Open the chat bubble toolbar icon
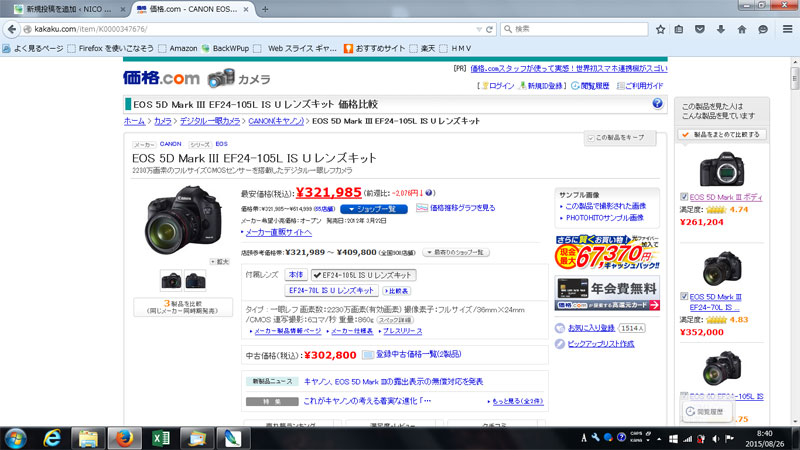 pyautogui.click(x=763, y=29)
